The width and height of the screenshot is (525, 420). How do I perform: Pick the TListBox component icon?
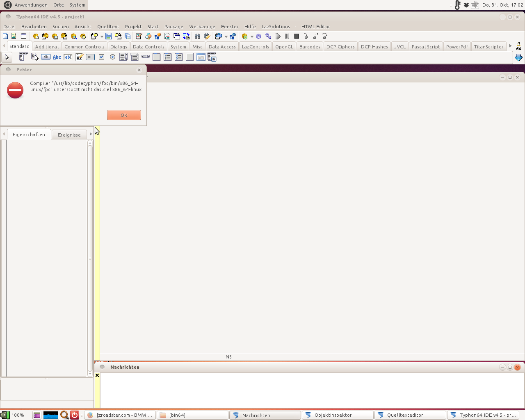123,57
